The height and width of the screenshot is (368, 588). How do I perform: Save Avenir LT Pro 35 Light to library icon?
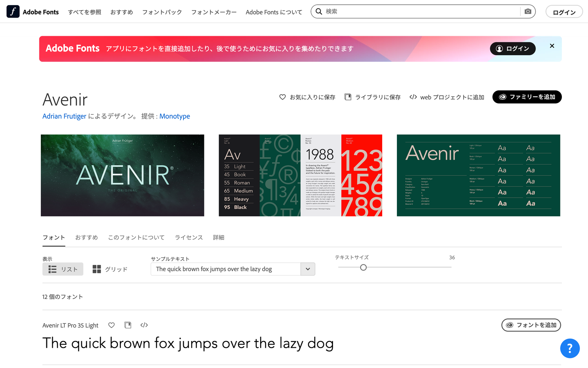pos(128,325)
